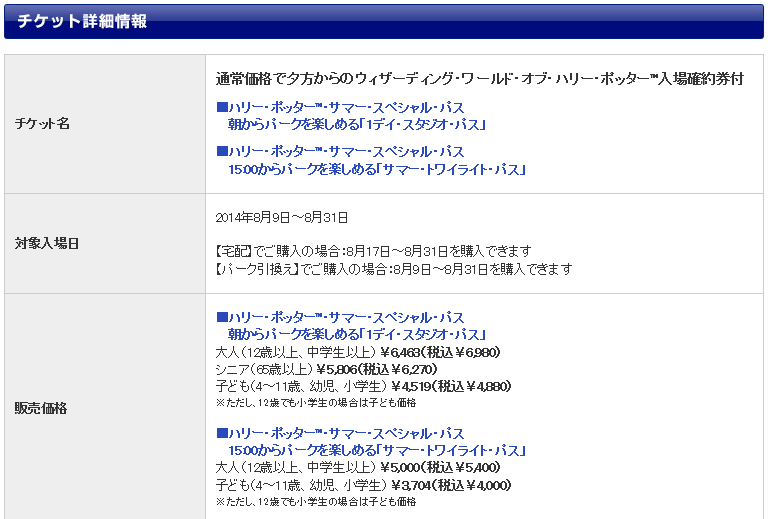Click the last ※ただし、12歳でも小学生 note
768x519 pixels.
point(316,501)
